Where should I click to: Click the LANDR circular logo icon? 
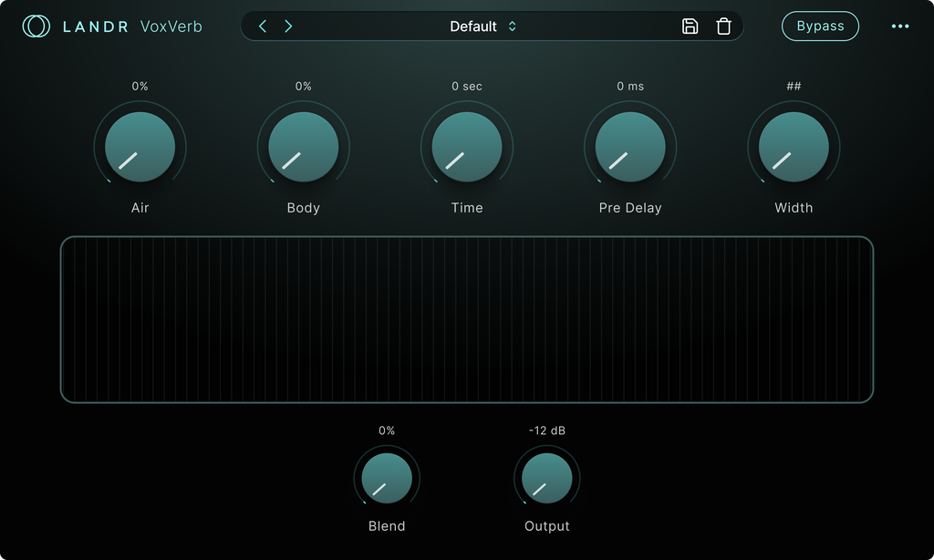point(36,26)
